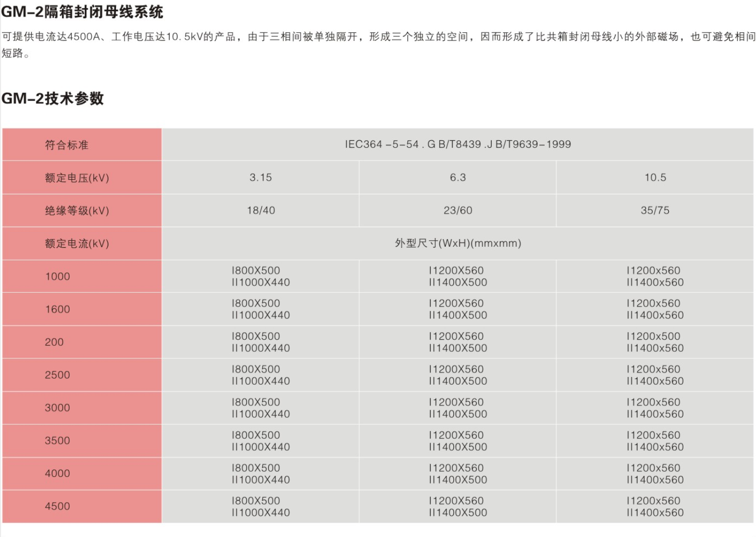Click row 3000 dimensions cell under 6.3
This screenshot has height=537, width=756.
pyautogui.click(x=457, y=407)
